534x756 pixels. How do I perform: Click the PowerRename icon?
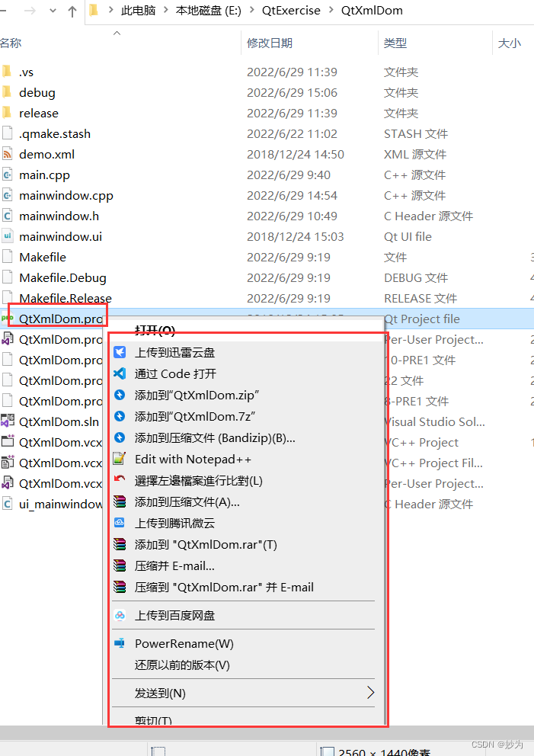[120, 643]
